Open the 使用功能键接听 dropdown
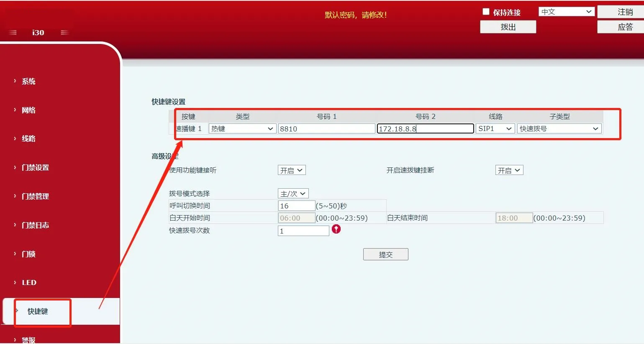 pos(292,170)
